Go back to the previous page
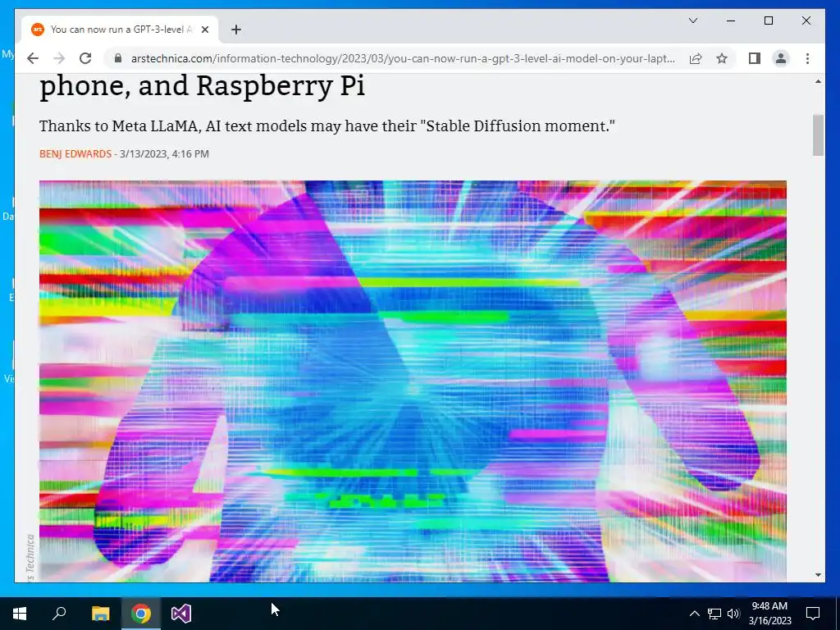Viewport: 840px width, 630px height. click(33, 58)
